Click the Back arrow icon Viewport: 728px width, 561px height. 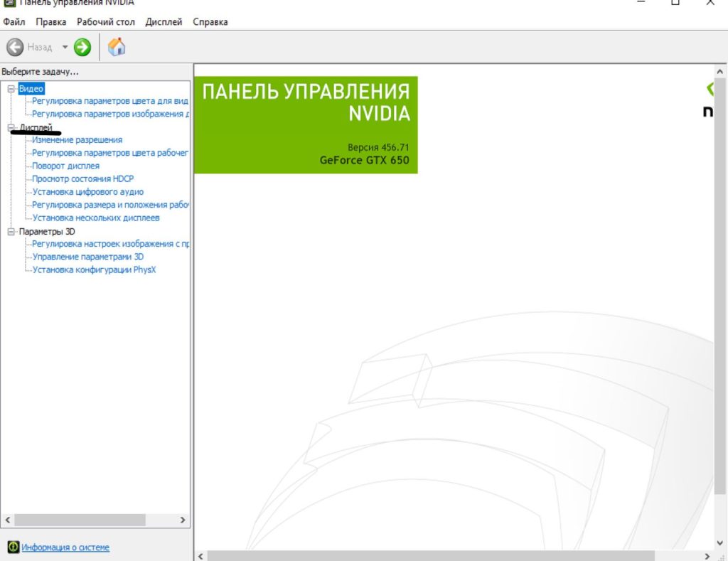coord(15,48)
